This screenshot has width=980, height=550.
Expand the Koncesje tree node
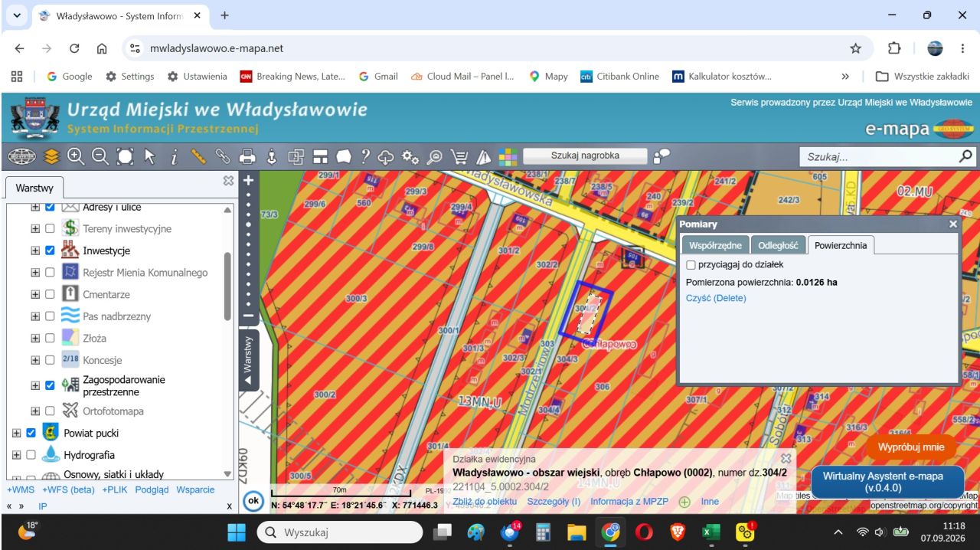[35, 360]
